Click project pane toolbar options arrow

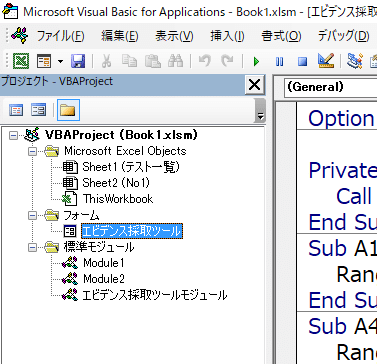[260, 112]
